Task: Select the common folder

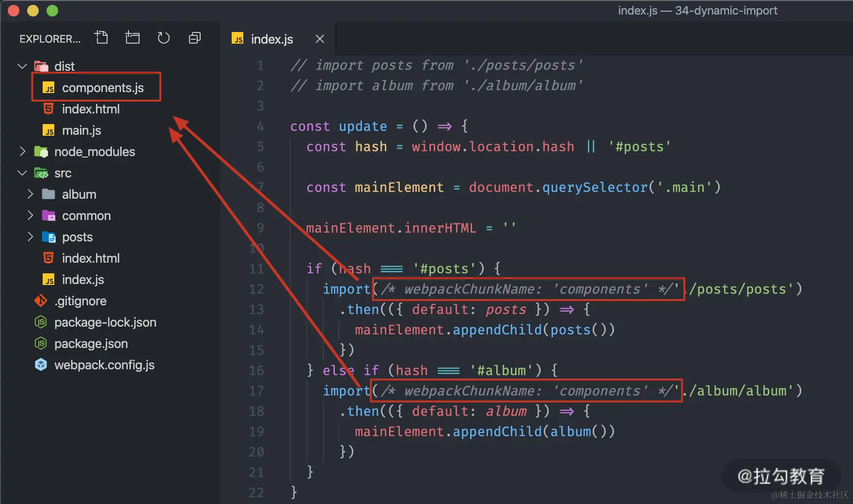Action: coord(86,216)
